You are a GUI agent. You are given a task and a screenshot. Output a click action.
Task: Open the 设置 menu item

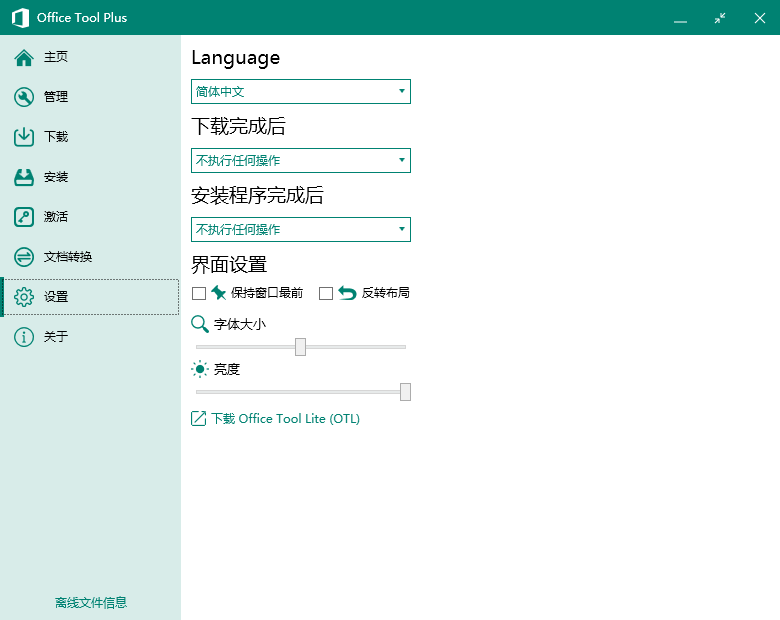pos(56,297)
